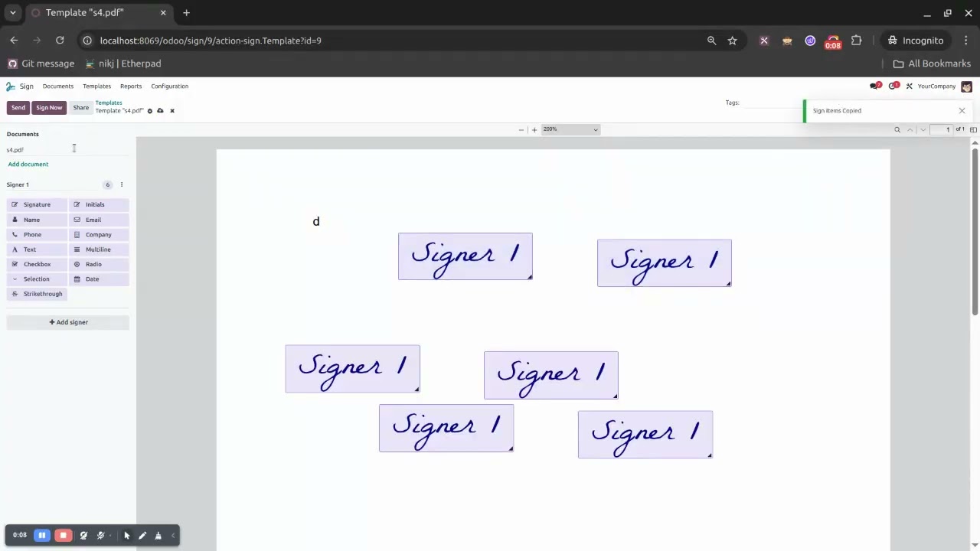
Task: Select the Signature field type
Action: pos(37,205)
